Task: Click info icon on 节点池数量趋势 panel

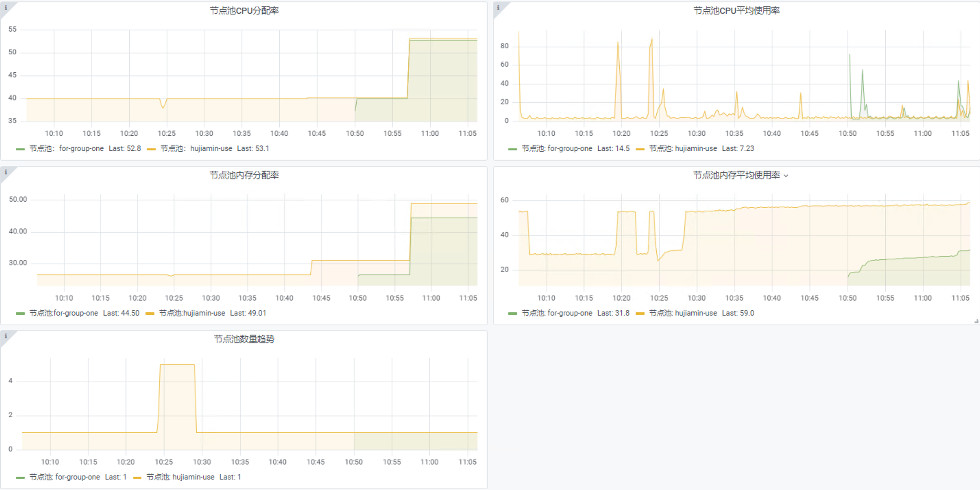Action: coord(6,336)
